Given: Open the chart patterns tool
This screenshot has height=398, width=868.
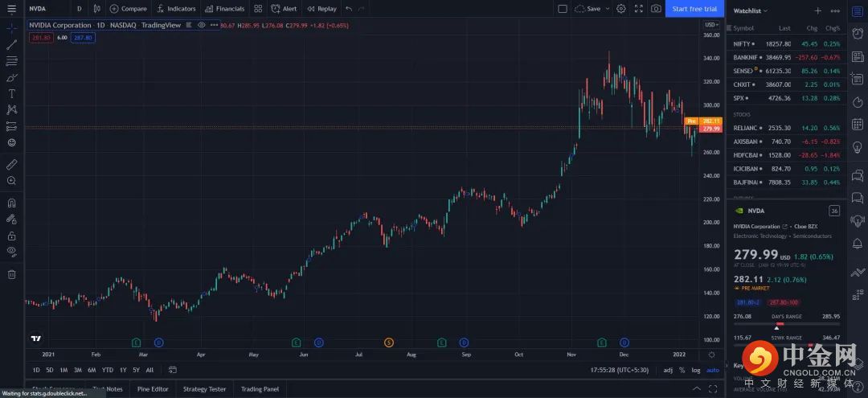Looking at the screenshot, I should pos(11,109).
